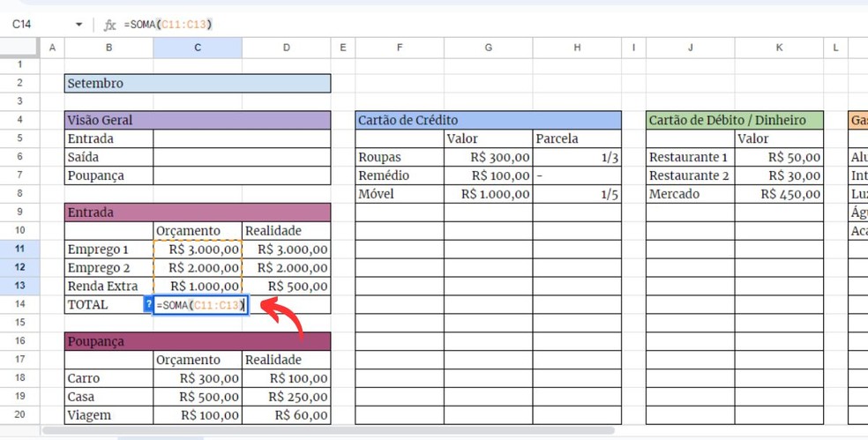Select Casa Realidade value R$ 250,00
This screenshot has width=868, height=440.
point(286,397)
